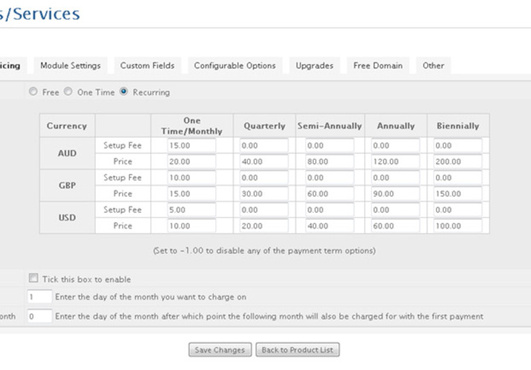Edit AUD Setup Fee Annually field
The width and height of the screenshot is (531, 370).
[x=395, y=146]
